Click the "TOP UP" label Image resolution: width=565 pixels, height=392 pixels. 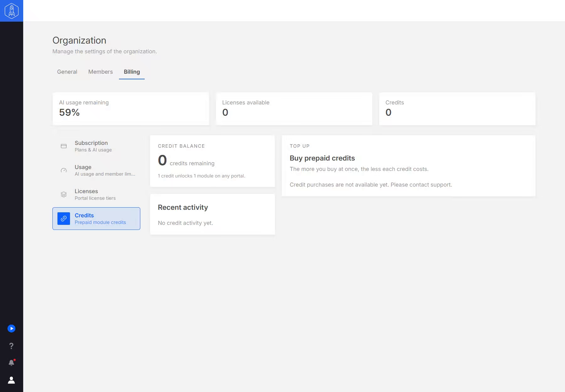(300, 146)
